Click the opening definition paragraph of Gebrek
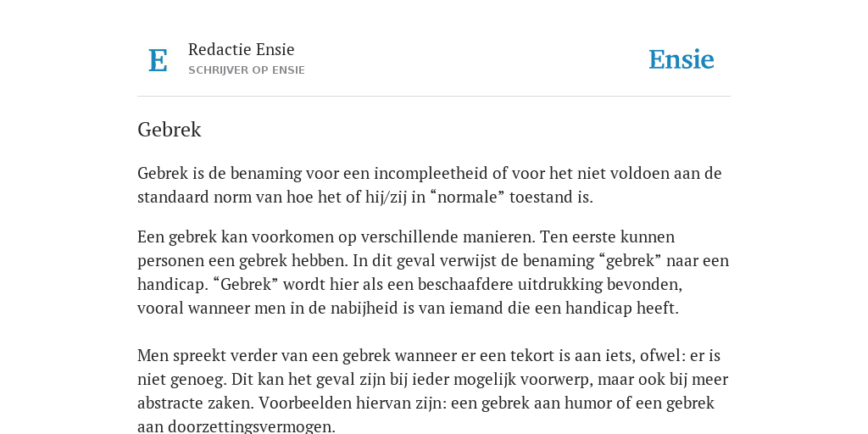Screen dimensions: 868x434 coord(430,185)
